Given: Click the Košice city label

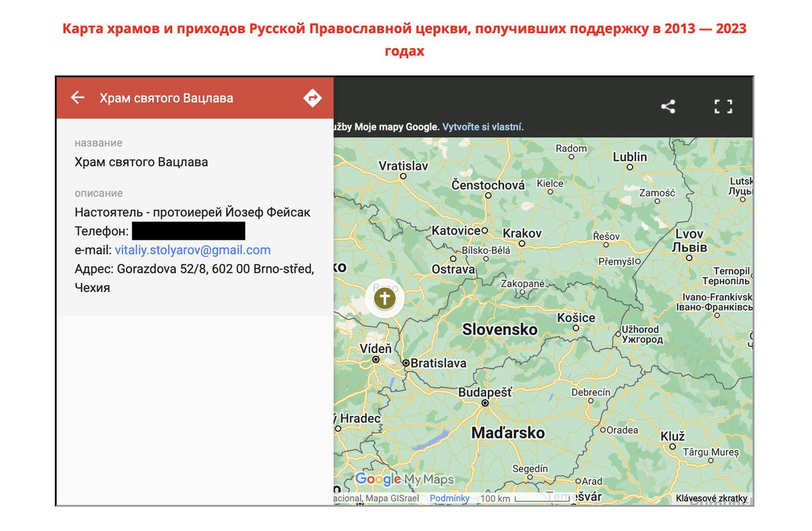Looking at the screenshot, I should [x=576, y=317].
